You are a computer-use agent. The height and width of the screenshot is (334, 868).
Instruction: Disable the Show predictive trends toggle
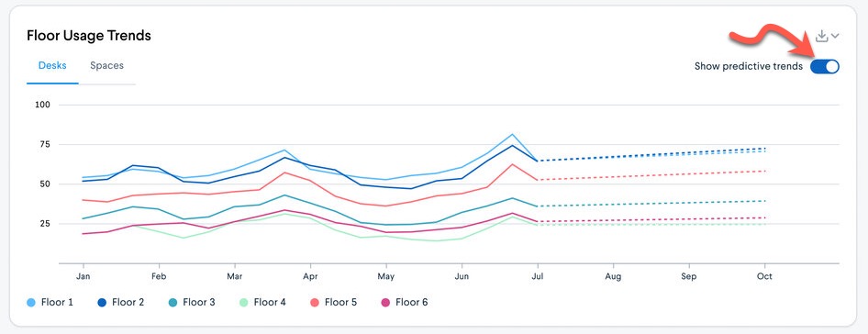(x=825, y=66)
